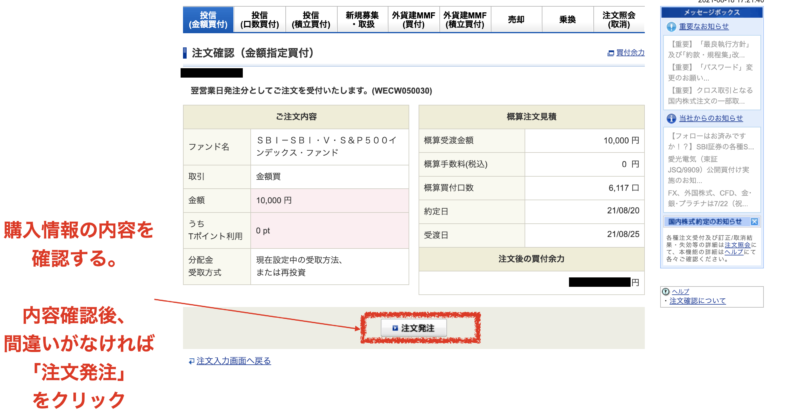The height and width of the screenshot is (413, 800).
Task: Click the ご注文内容 table header
Action: [296, 117]
